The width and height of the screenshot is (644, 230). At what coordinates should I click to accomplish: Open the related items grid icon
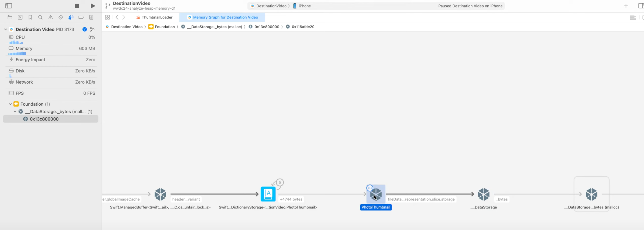107,17
